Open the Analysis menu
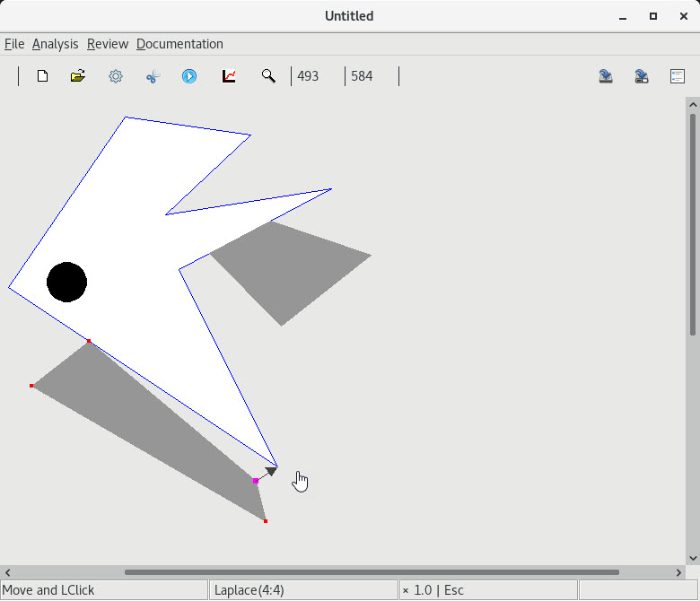This screenshot has width=700, height=601. pos(55,44)
